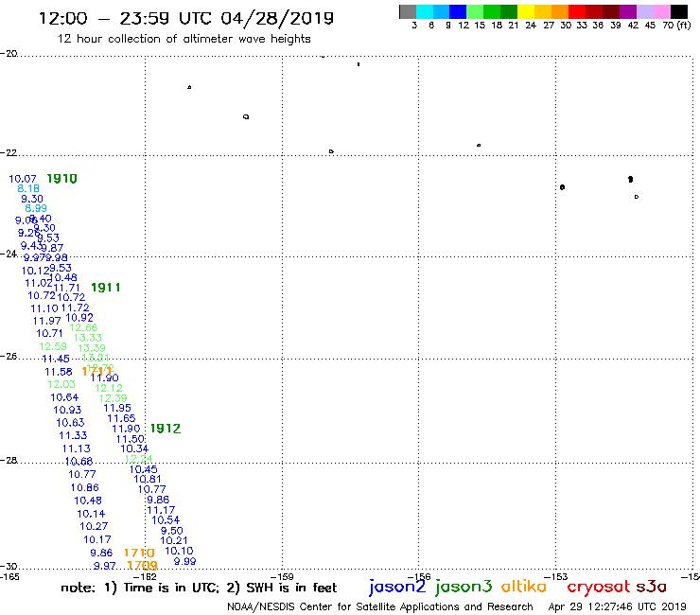
Task: Select the wave height value 10.64
Action: [x=64, y=397]
